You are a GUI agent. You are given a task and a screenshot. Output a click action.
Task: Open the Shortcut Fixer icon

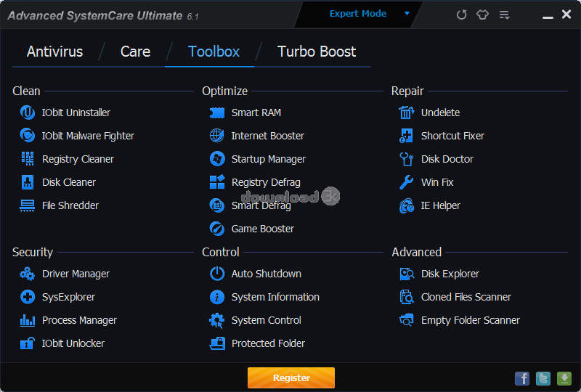click(x=407, y=136)
